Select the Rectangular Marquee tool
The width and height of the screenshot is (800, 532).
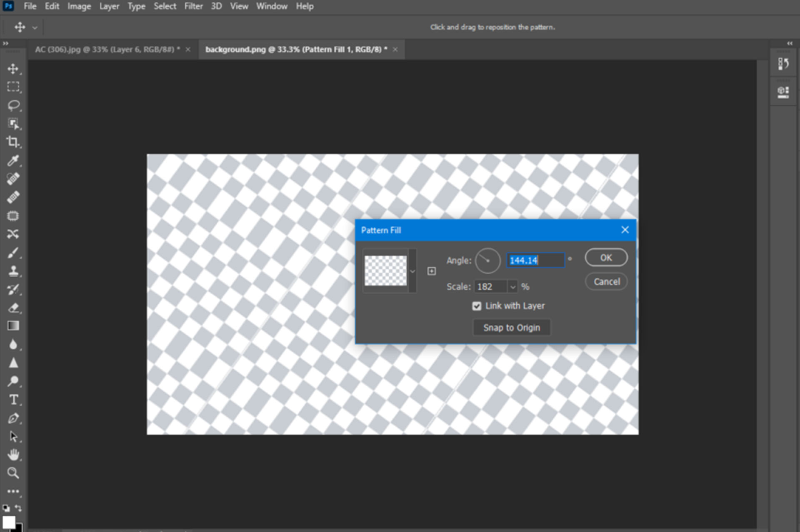[x=14, y=87]
